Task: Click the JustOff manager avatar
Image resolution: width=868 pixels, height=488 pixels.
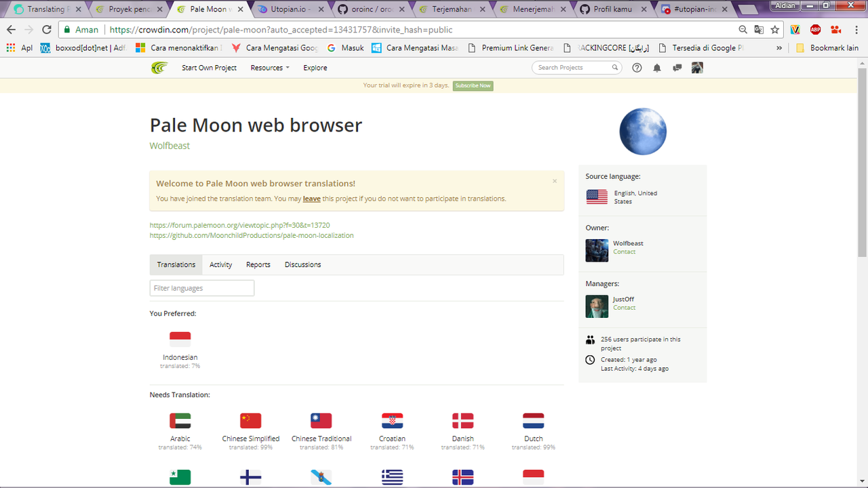Action: (x=597, y=306)
